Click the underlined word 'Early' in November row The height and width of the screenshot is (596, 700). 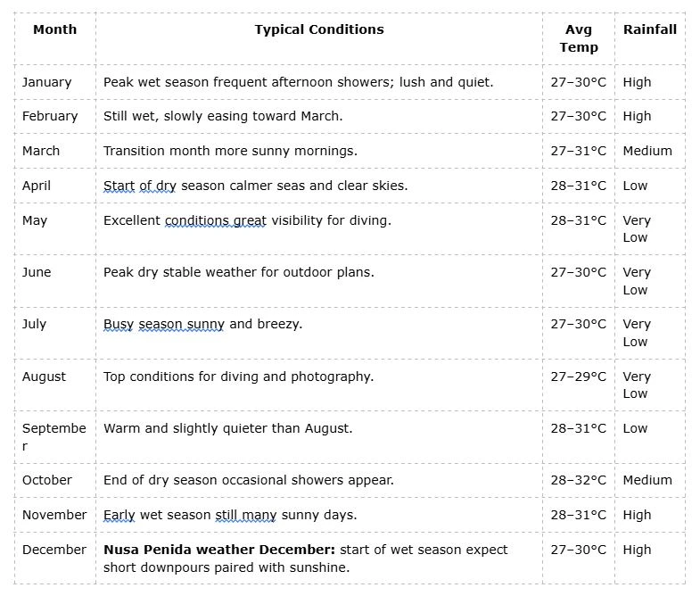119,515
